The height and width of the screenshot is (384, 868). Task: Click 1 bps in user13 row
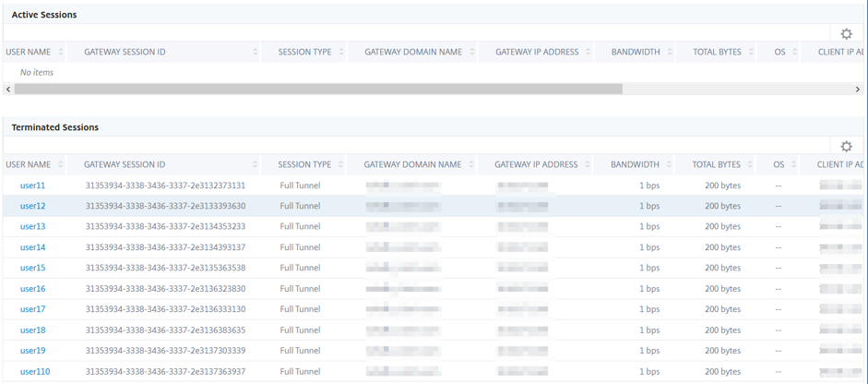point(649,227)
